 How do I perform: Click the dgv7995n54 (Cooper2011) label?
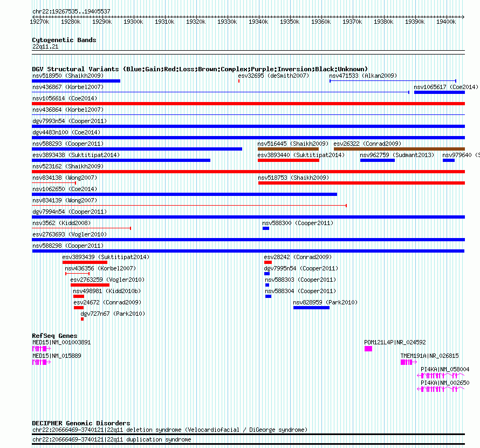(x=301, y=268)
